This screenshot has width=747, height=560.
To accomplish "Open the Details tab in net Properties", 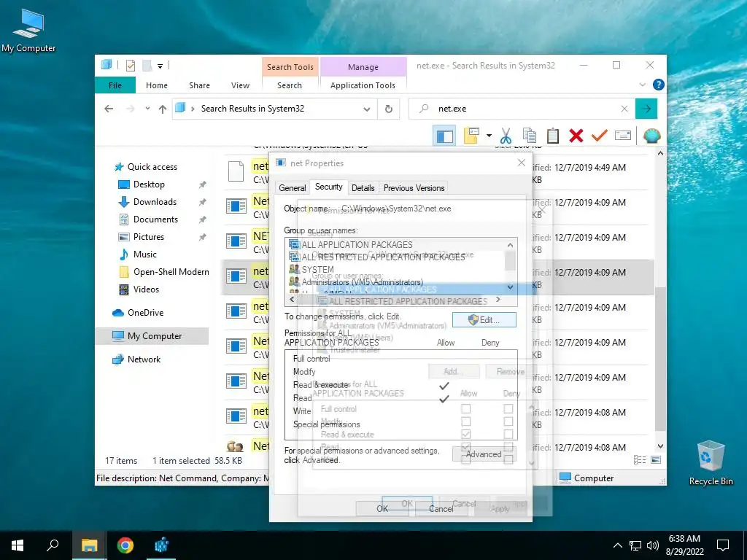I will tap(363, 188).
